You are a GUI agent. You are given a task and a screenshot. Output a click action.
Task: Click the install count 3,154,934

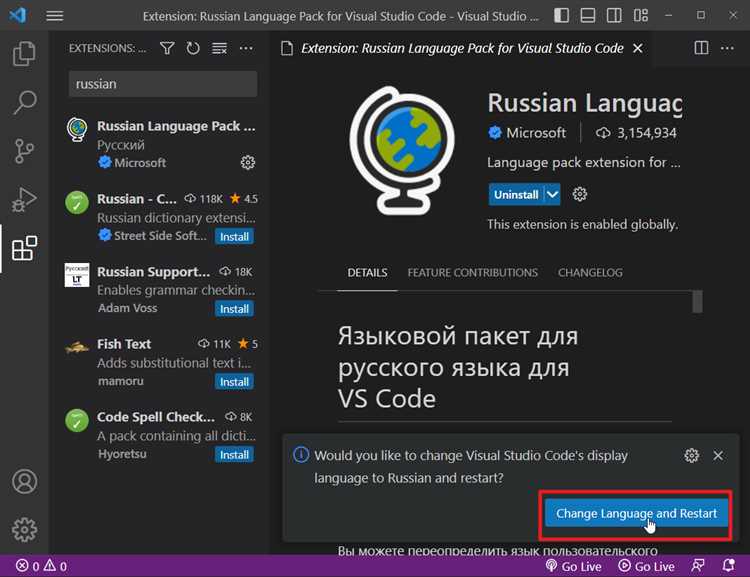click(x=636, y=133)
